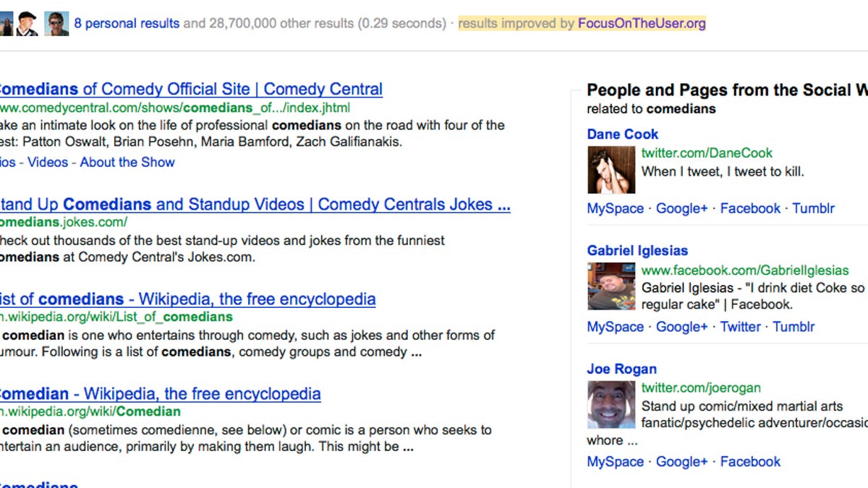868x488 pixels.
Task: Click Dane Cook's name link
Action: click(622, 134)
